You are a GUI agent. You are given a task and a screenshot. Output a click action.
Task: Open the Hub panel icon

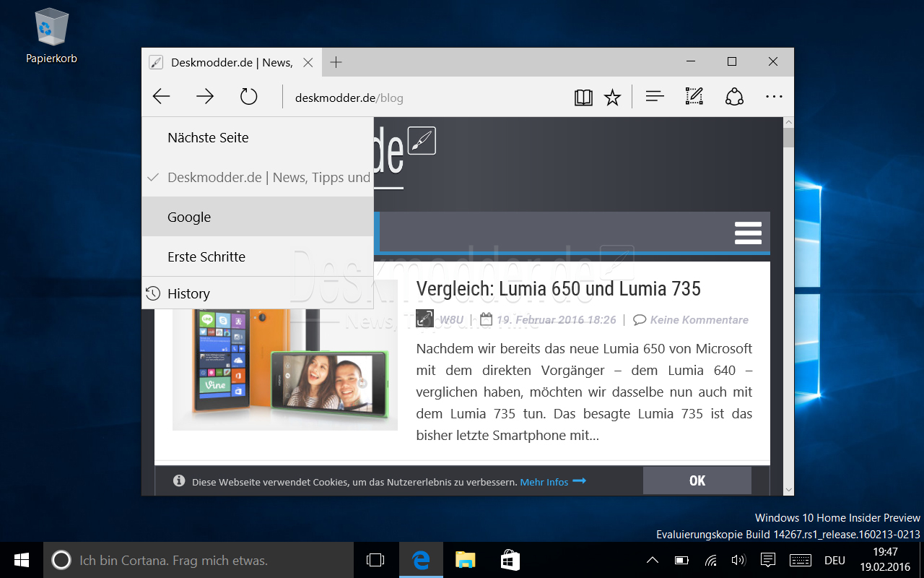[x=655, y=97]
